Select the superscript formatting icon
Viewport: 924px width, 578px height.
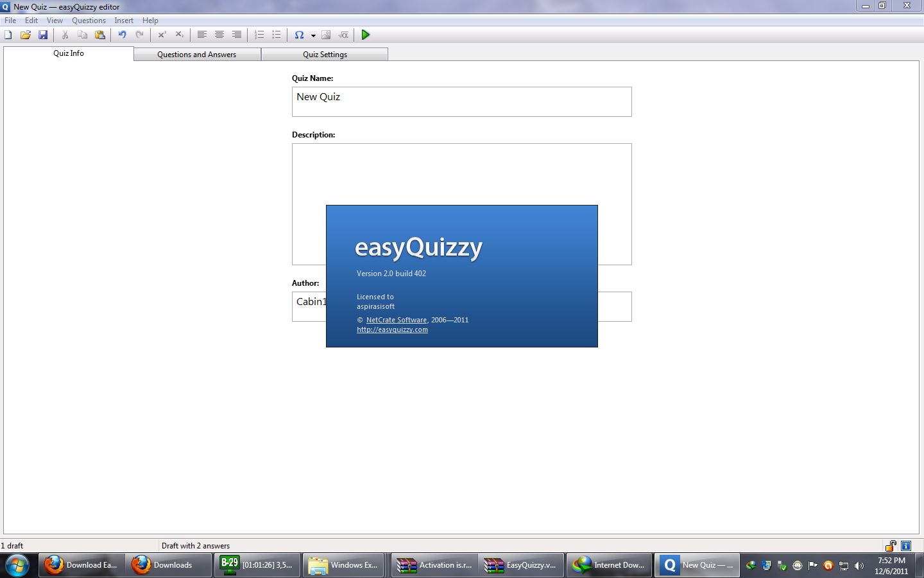tap(160, 35)
